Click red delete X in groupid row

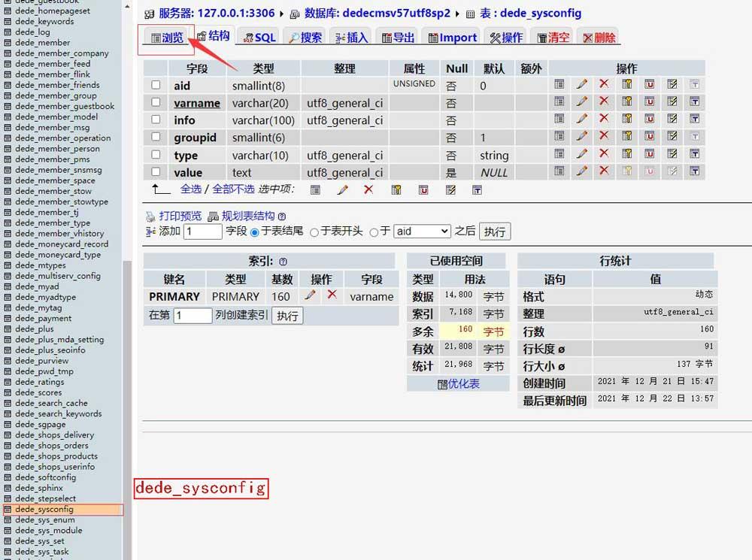point(604,136)
